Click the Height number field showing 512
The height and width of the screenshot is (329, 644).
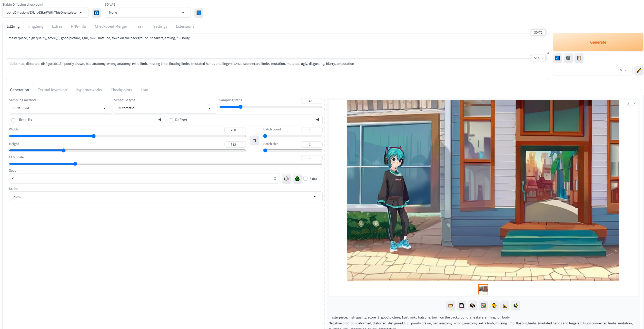(x=235, y=145)
